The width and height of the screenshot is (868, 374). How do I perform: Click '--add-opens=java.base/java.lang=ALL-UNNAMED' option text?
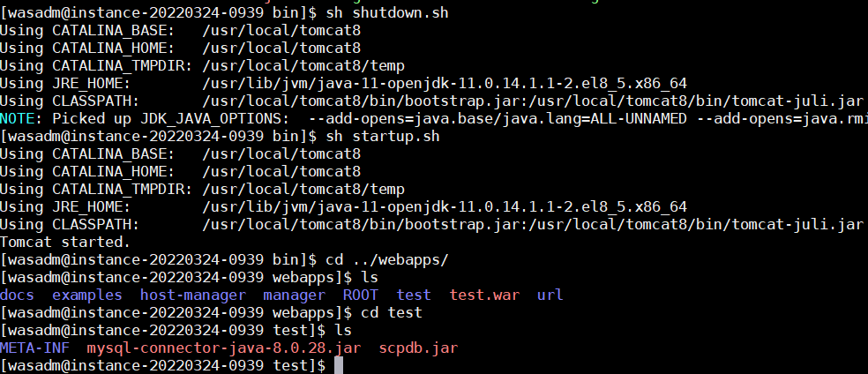click(498, 118)
